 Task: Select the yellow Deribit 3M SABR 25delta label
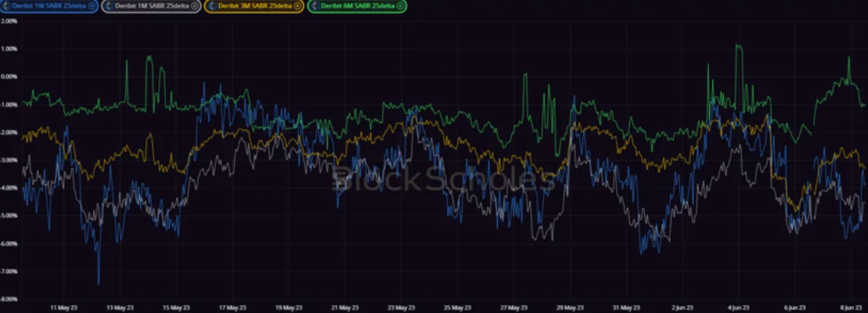(x=254, y=6)
